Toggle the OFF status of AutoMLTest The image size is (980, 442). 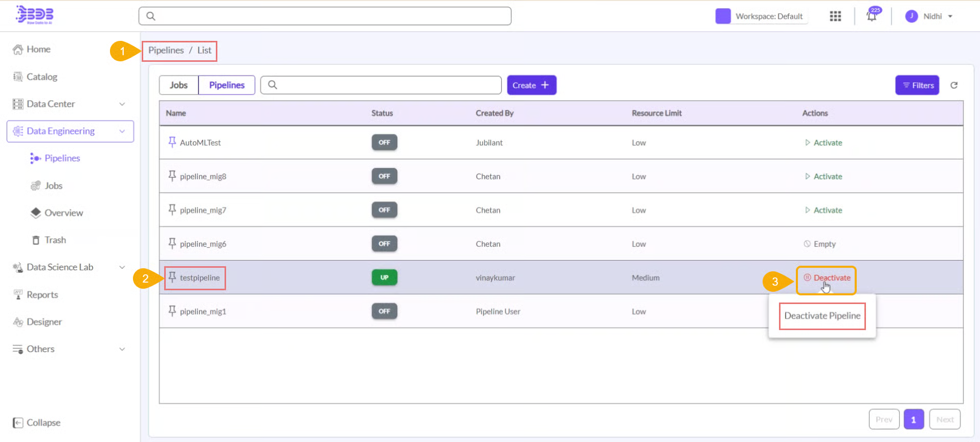point(384,143)
